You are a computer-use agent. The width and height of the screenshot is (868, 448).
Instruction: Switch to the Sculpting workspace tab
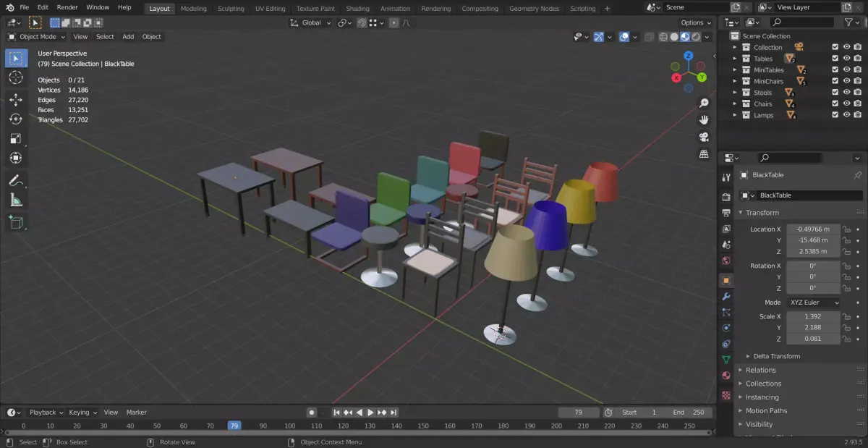(x=231, y=9)
